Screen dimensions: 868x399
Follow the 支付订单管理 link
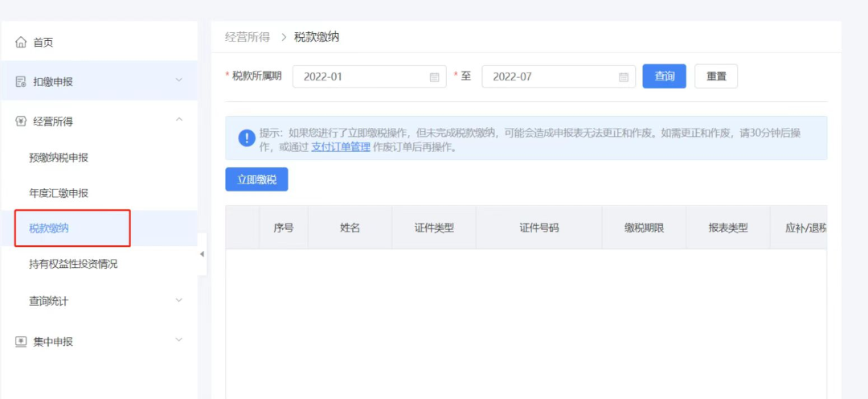click(x=340, y=147)
